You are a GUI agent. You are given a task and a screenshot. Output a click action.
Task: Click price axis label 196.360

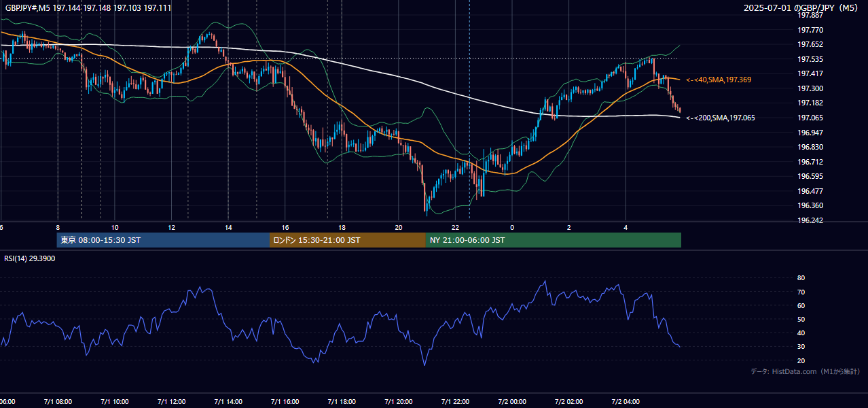click(810, 206)
